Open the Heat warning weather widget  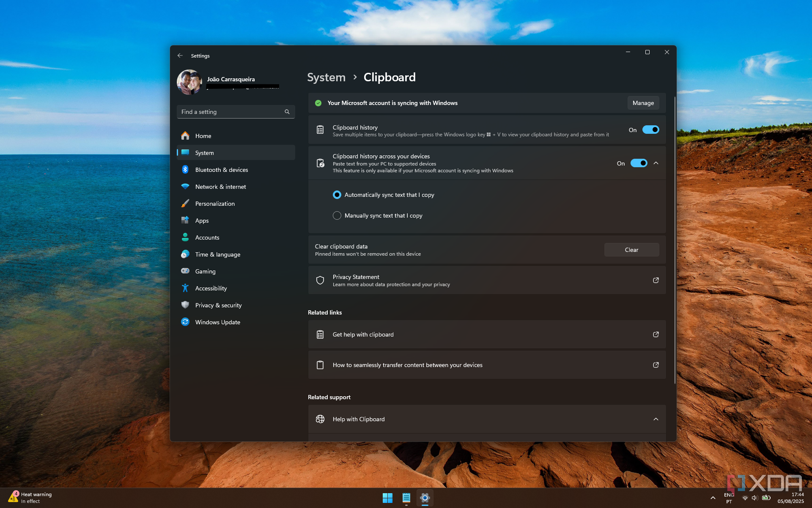(x=30, y=498)
